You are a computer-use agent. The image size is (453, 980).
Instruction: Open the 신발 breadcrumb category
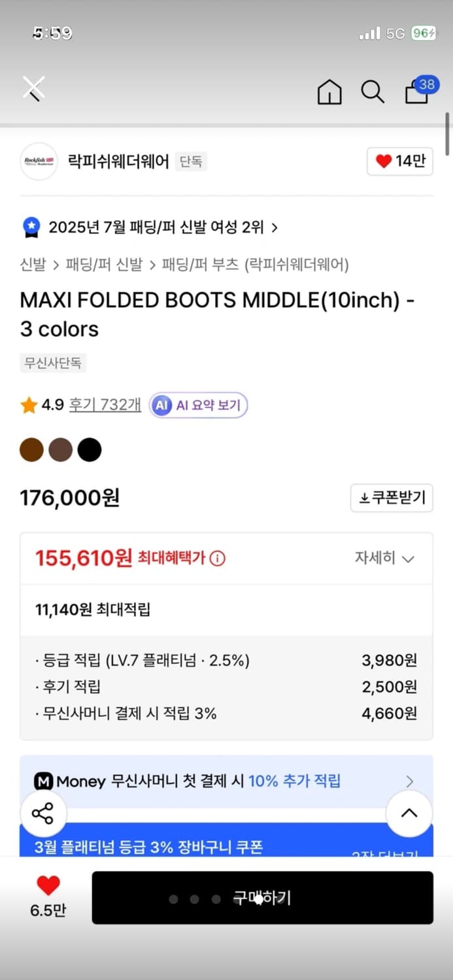pos(32,266)
